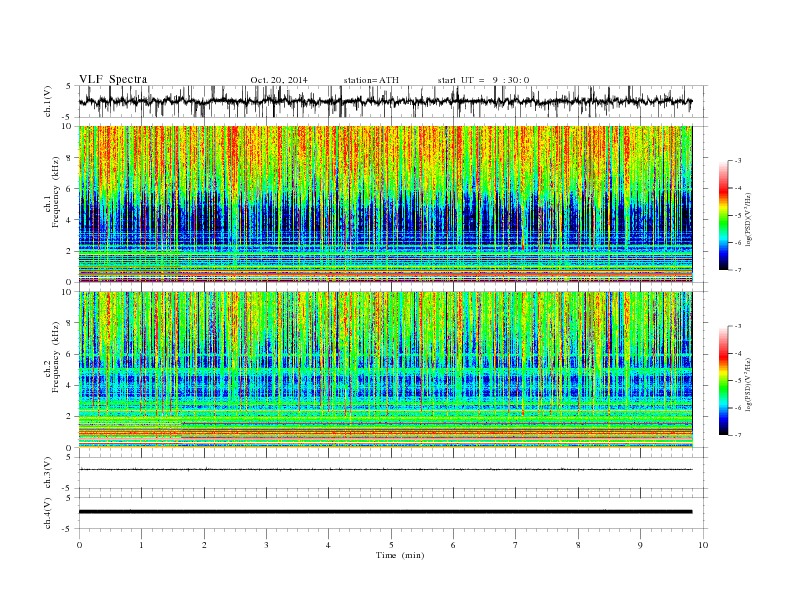Screen dimensions: 792x612
Task: Click the thin ch.3 voltage trace
Action: (385, 470)
